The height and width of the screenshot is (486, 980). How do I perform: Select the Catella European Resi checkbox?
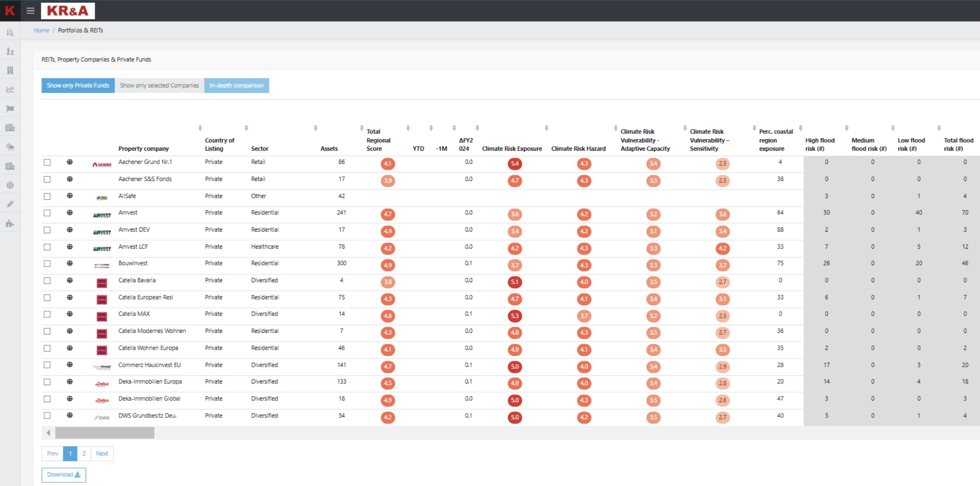[x=47, y=298]
